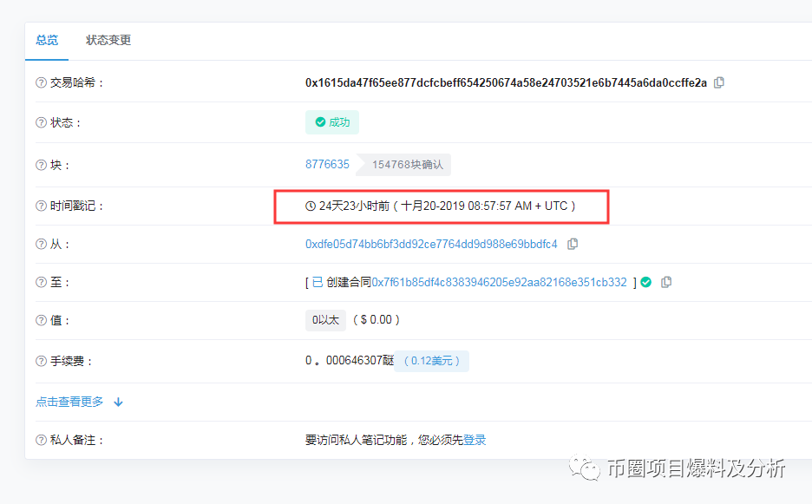Open block number 8776635 link

point(327,164)
